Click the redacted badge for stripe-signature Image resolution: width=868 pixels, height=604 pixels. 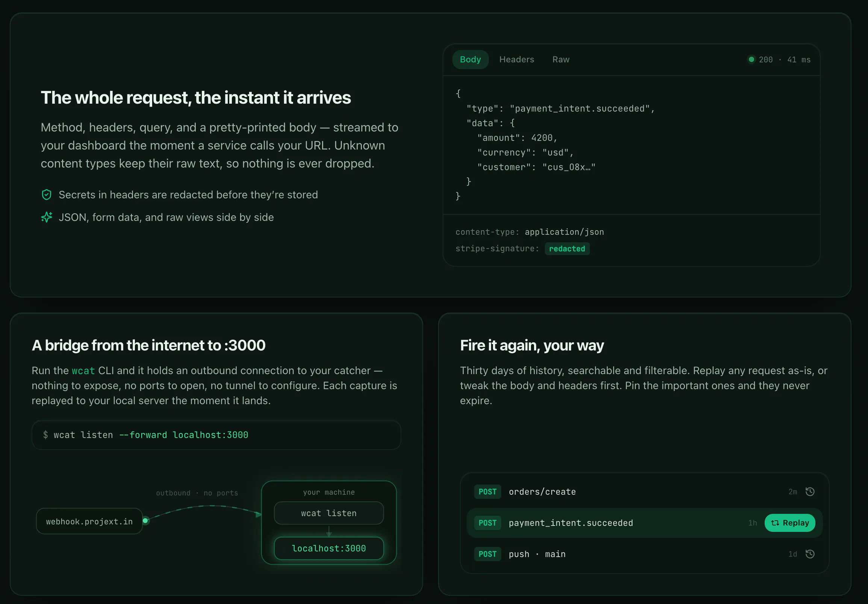pos(567,249)
